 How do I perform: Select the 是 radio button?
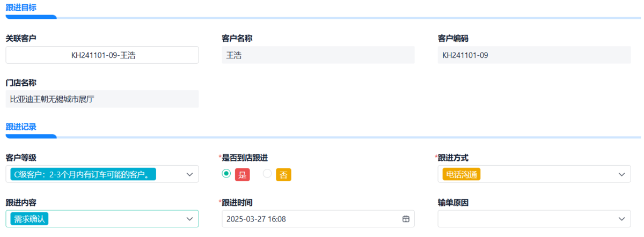click(x=226, y=174)
